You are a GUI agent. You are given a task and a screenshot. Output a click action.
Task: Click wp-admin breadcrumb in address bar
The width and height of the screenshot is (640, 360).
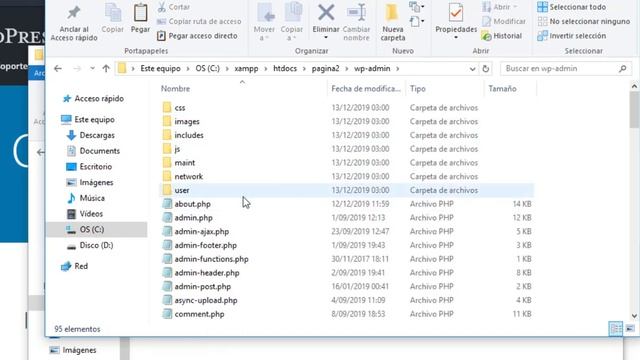(372, 69)
